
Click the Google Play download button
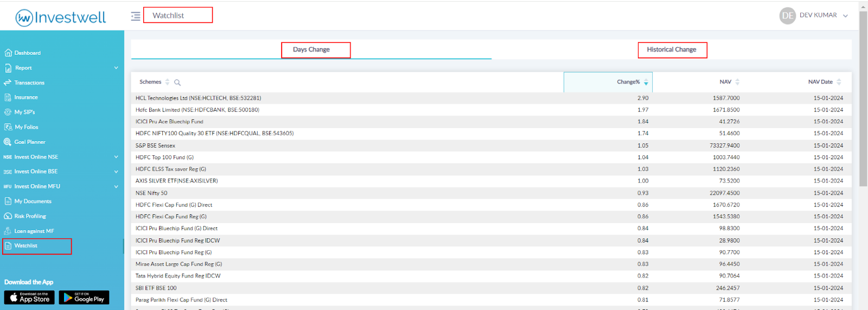[x=84, y=298]
